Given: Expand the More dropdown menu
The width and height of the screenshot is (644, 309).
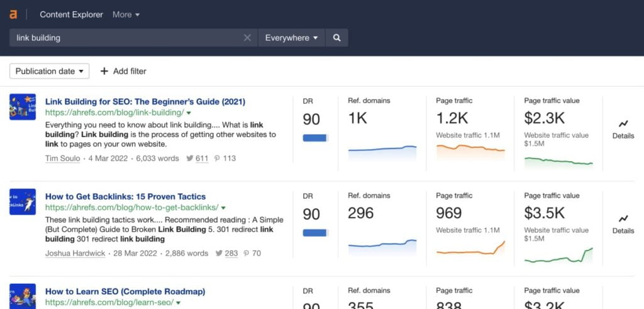Looking at the screenshot, I should pyautogui.click(x=126, y=14).
